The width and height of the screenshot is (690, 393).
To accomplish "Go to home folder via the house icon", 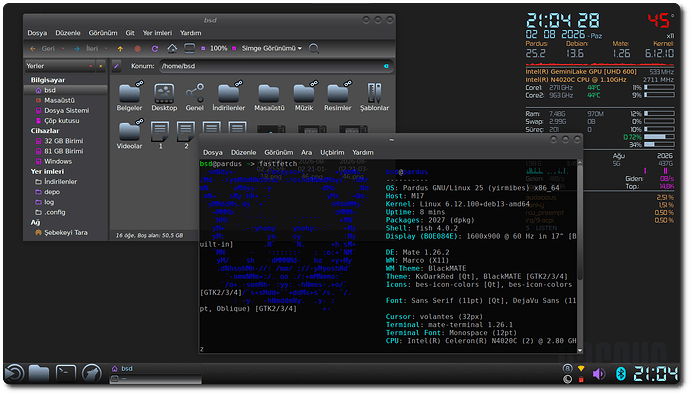I will [172, 48].
